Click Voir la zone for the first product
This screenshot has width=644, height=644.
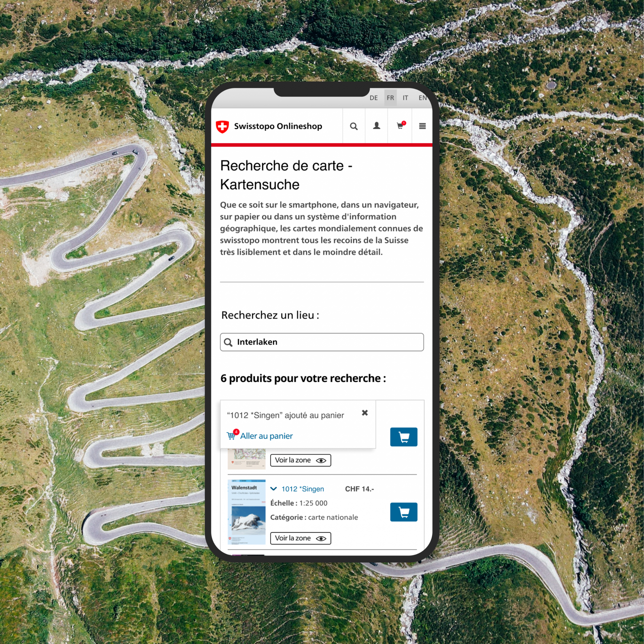tap(300, 460)
